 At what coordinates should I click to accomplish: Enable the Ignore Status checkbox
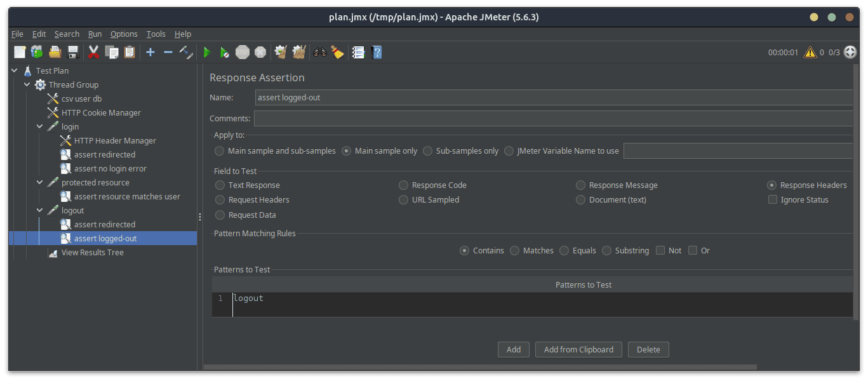point(773,199)
